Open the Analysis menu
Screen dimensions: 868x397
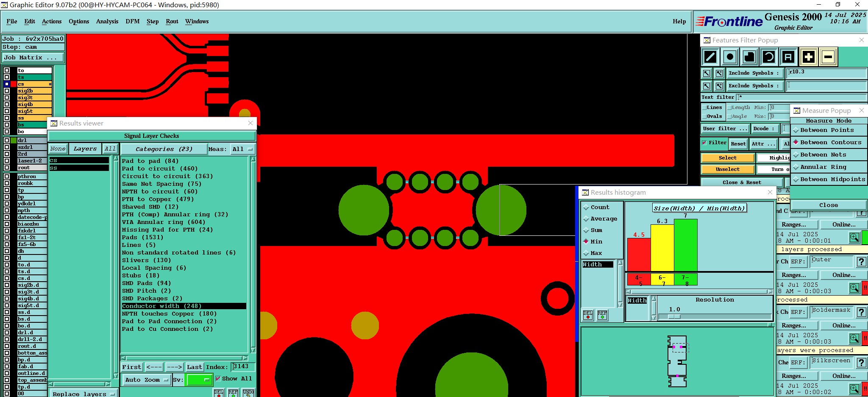point(107,21)
